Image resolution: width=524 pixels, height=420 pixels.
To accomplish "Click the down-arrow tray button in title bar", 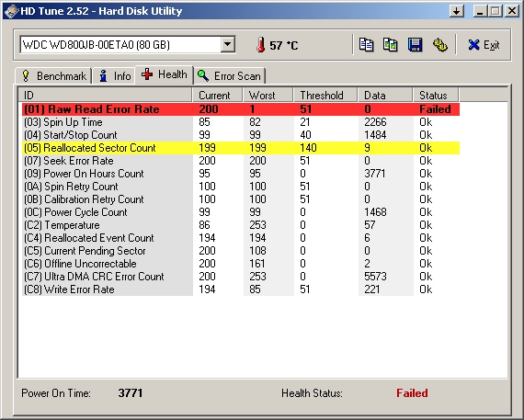I will pyautogui.click(x=457, y=11).
